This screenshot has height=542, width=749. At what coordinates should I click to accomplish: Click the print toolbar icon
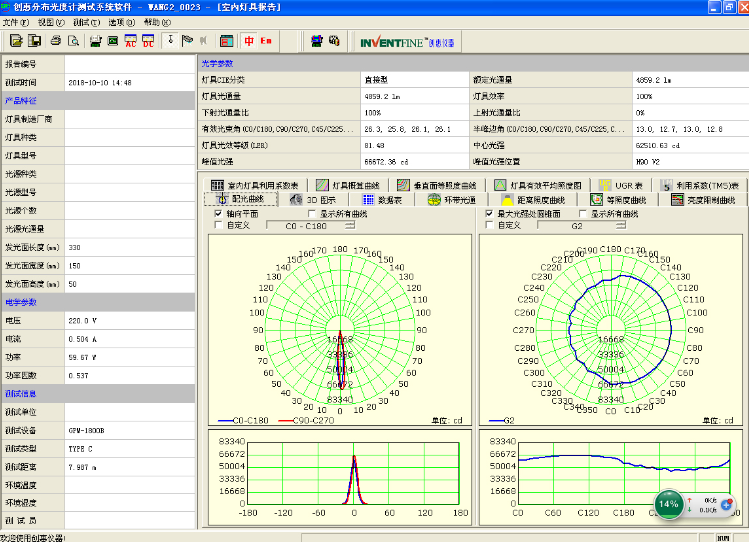[x=56, y=41]
